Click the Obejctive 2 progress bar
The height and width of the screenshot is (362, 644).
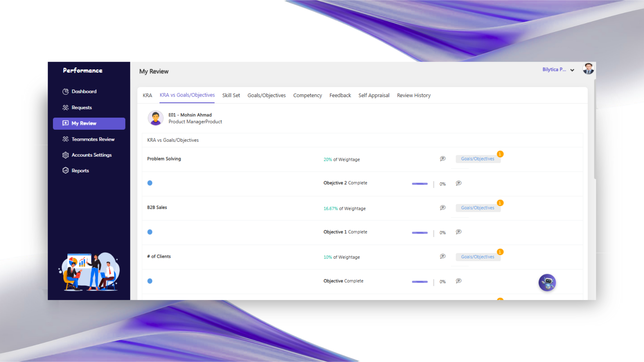(x=420, y=184)
